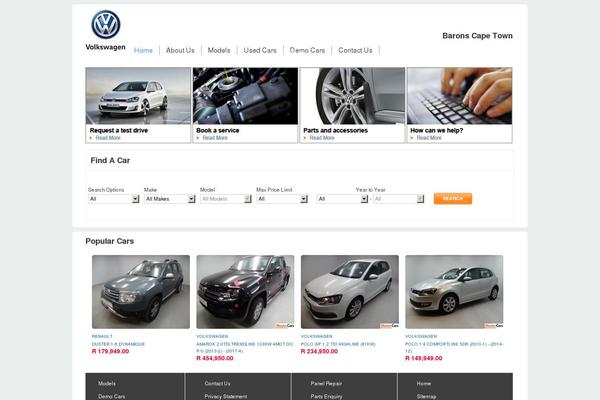Click the Amarok 2.0TDI Trendline title
The width and height of the screenshot is (600, 400).
245,348
